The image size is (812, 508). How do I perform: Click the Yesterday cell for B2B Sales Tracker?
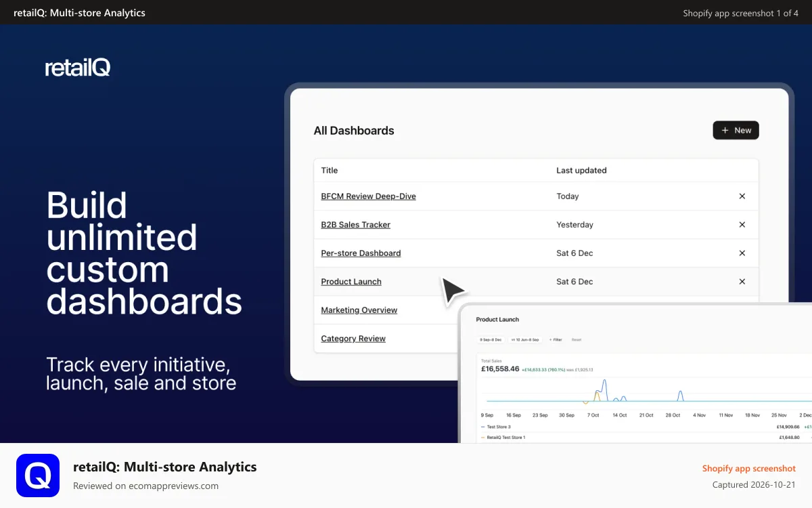tap(574, 225)
